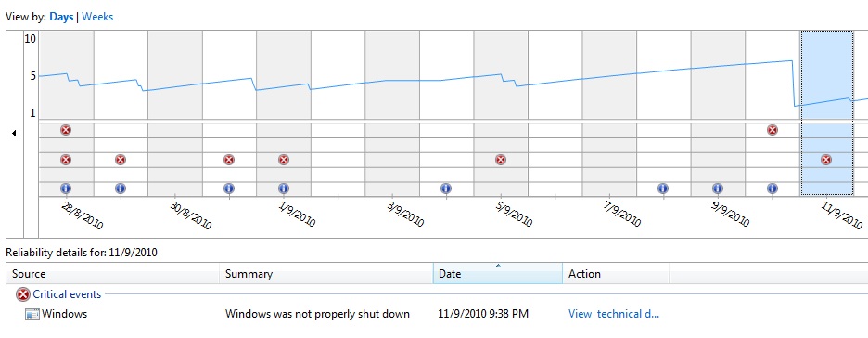Click the Windows source icon in the details list

click(x=32, y=314)
